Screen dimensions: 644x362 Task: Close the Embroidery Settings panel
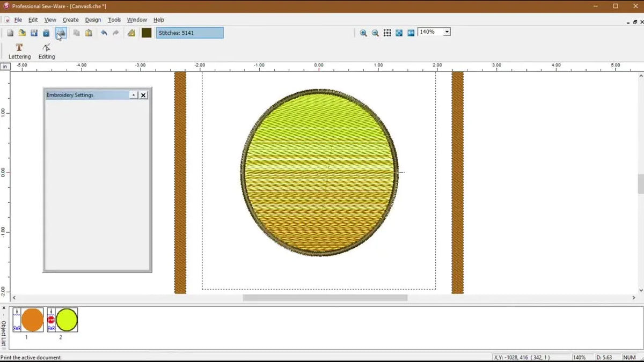point(143,95)
